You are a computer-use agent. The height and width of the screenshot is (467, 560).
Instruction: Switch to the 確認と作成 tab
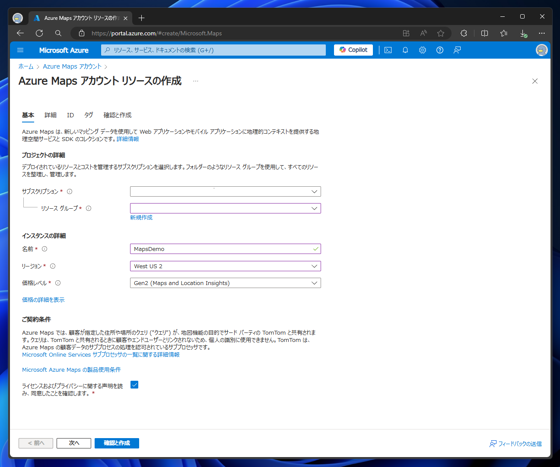pyautogui.click(x=118, y=115)
